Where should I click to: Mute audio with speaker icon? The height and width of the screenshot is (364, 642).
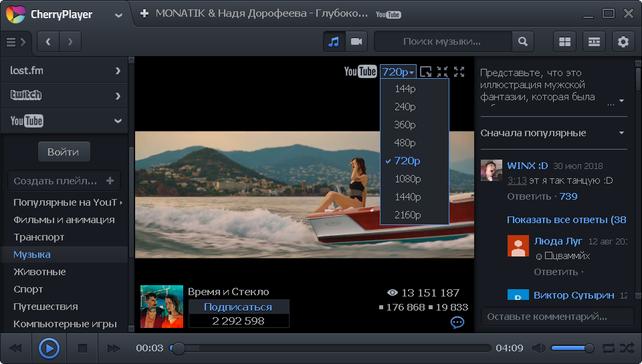pyautogui.click(x=539, y=349)
